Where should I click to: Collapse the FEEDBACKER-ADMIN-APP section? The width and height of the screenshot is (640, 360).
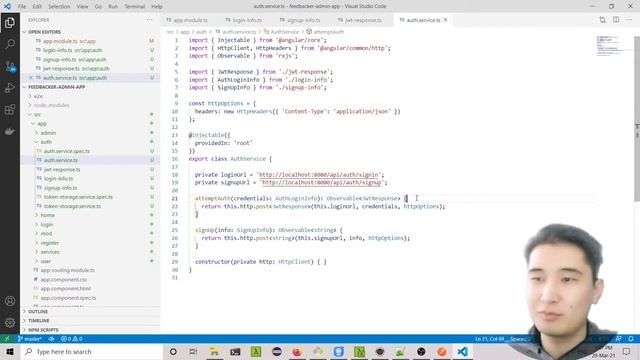[56, 87]
